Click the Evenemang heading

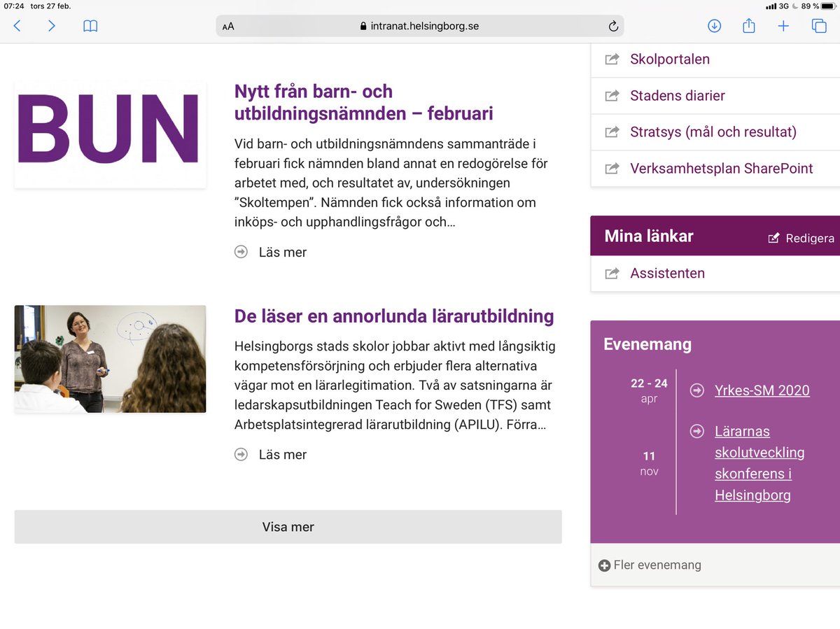point(647,344)
